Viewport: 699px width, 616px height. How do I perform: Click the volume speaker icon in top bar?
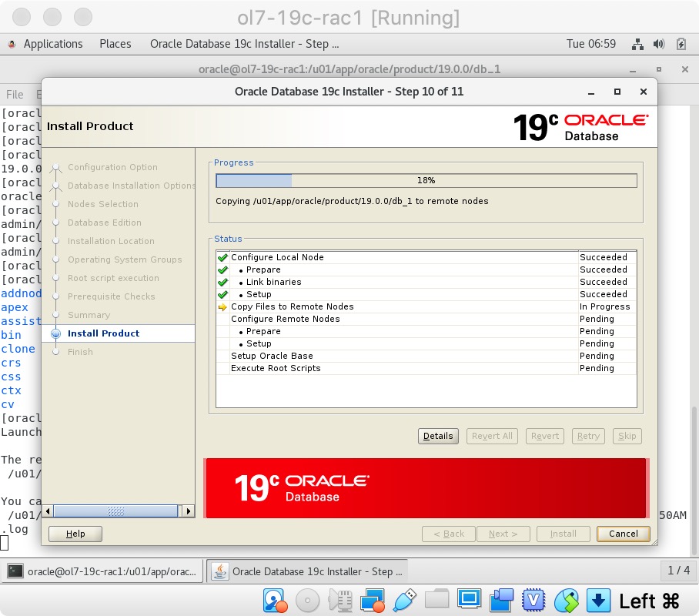(x=658, y=44)
